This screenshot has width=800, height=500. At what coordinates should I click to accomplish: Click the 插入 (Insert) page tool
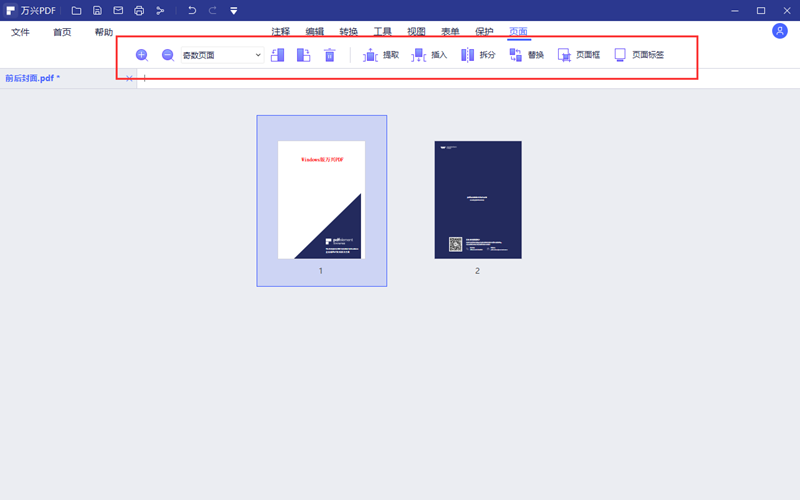click(429, 55)
